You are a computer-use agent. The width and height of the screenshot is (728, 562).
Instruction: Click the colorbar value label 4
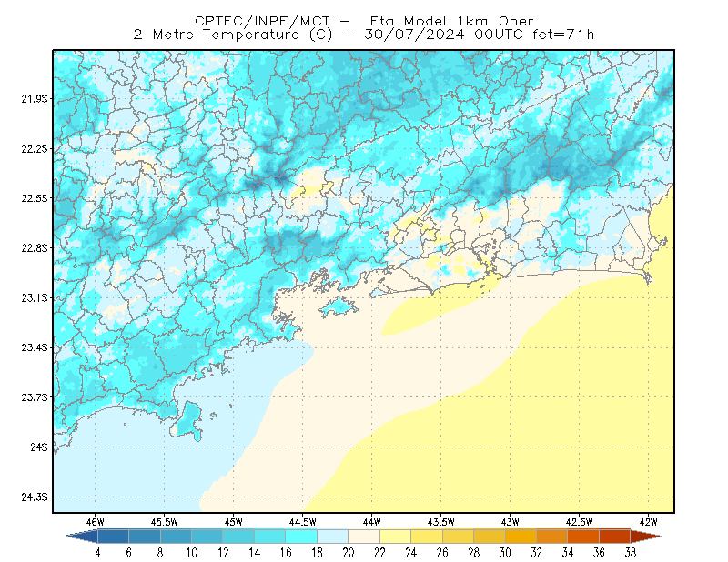(97, 553)
